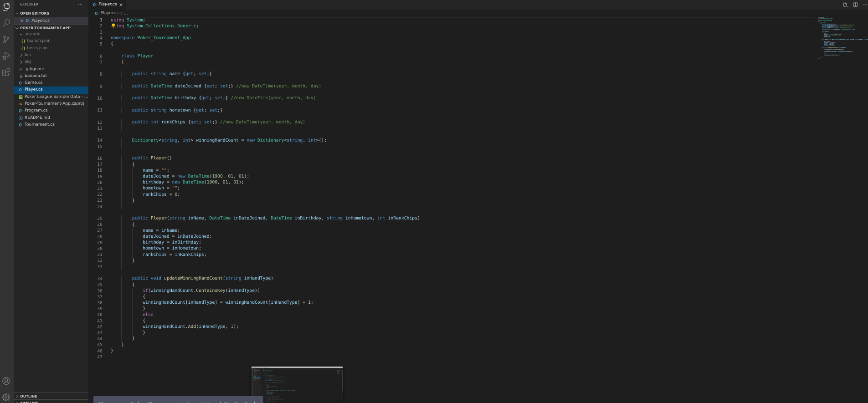Click the parameterless 'public Player()' constructor line
Image resolution: width=868 pixels, height=403 pixels.
[152, 158]
